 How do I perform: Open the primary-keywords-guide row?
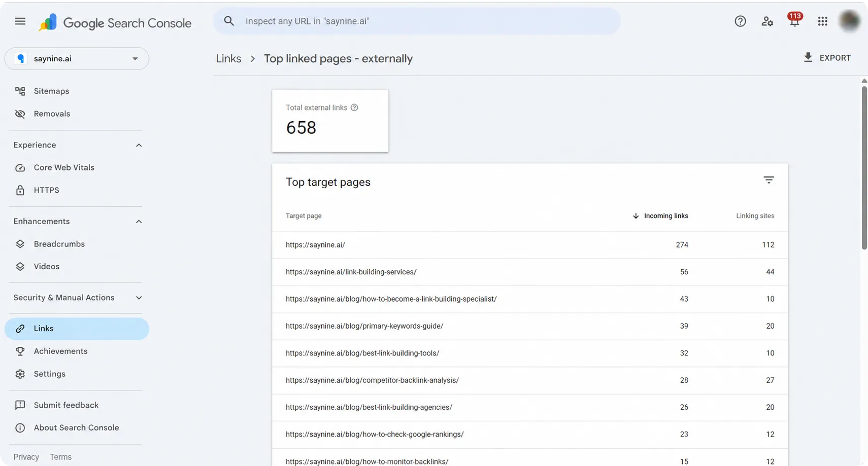(530, 326)
